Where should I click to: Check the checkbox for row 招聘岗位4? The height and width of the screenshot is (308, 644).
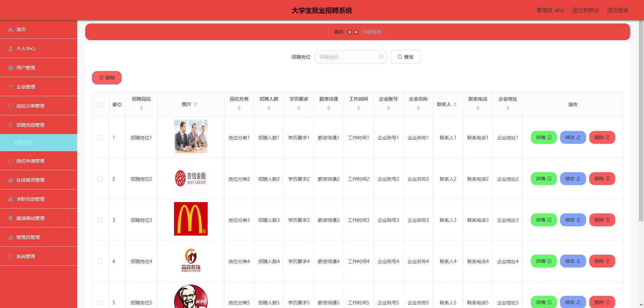(100, 261)
